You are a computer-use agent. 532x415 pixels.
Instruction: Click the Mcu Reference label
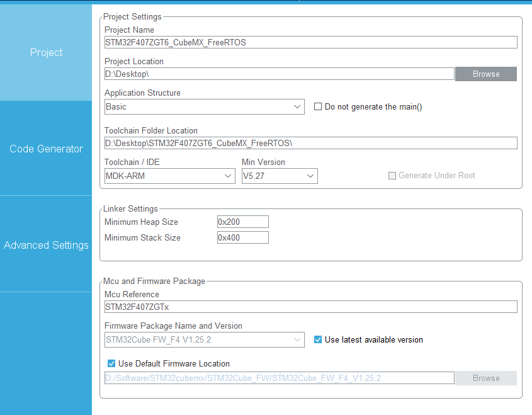(x=132, y=294)
